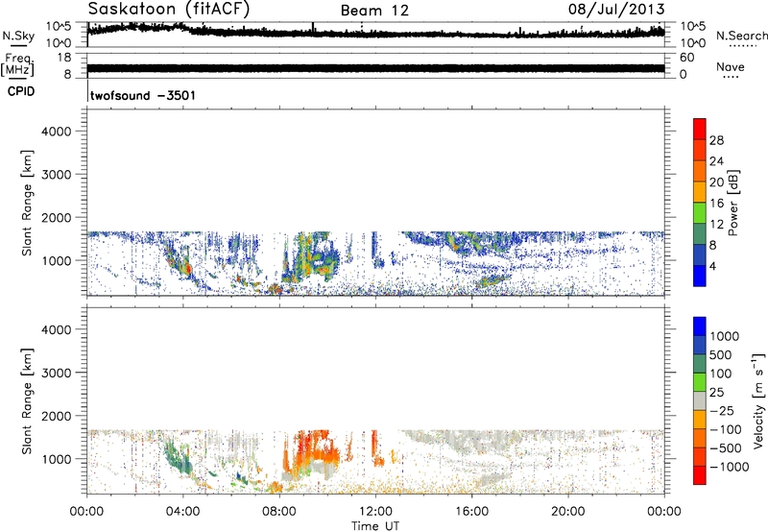Click the black frequency band in Freq panel

(375, 68)
